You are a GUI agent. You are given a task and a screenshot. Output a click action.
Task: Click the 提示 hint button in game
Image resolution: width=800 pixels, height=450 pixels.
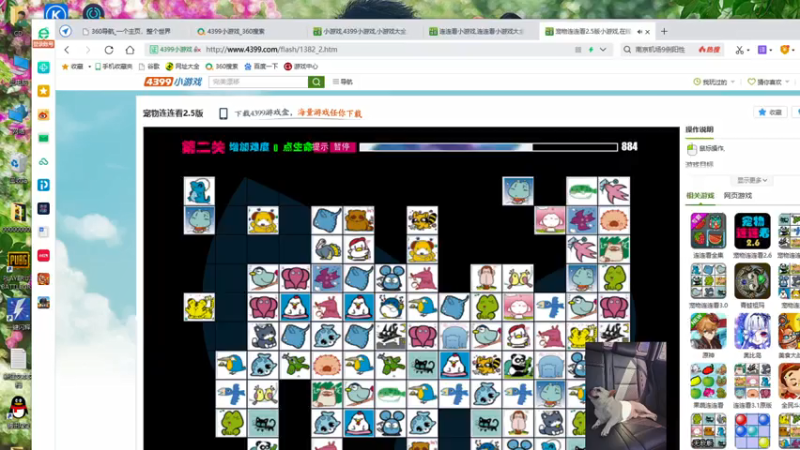pos(320,147)
